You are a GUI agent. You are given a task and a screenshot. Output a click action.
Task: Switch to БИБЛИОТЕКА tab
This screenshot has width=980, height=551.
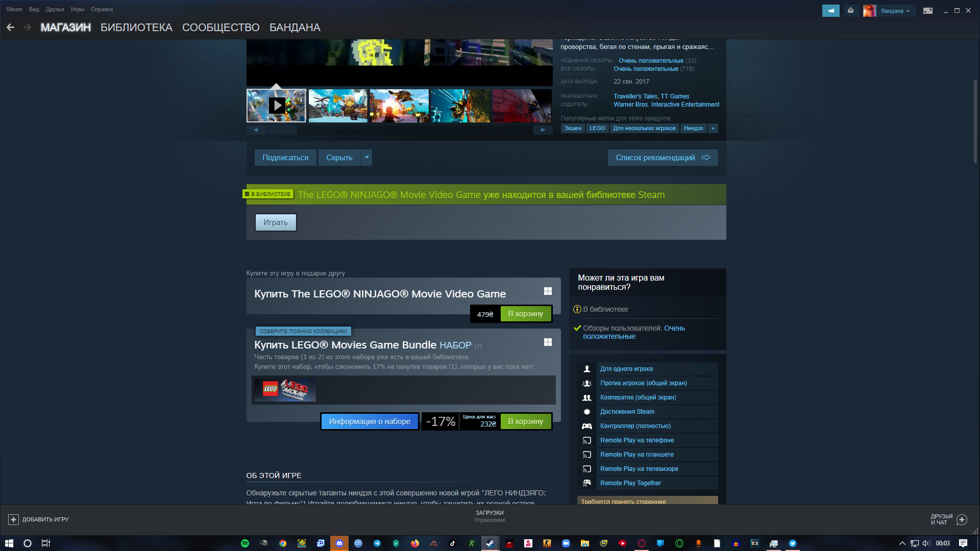(x=136, y=28)
